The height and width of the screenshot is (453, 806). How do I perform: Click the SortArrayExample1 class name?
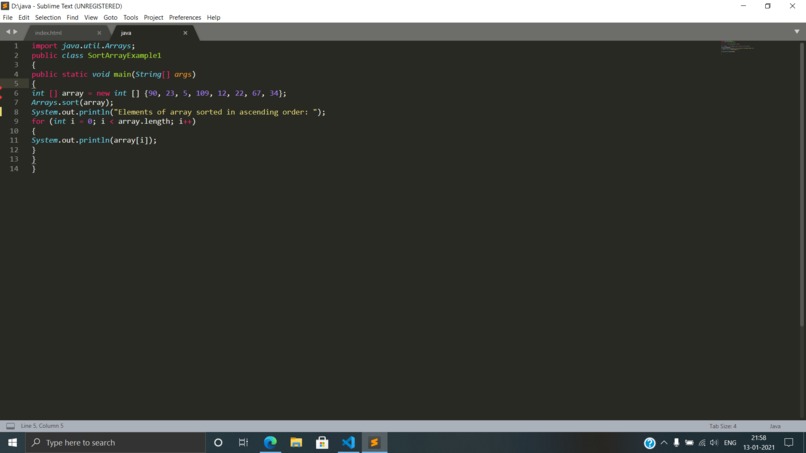pyautogui.click(x=124, y=56)
